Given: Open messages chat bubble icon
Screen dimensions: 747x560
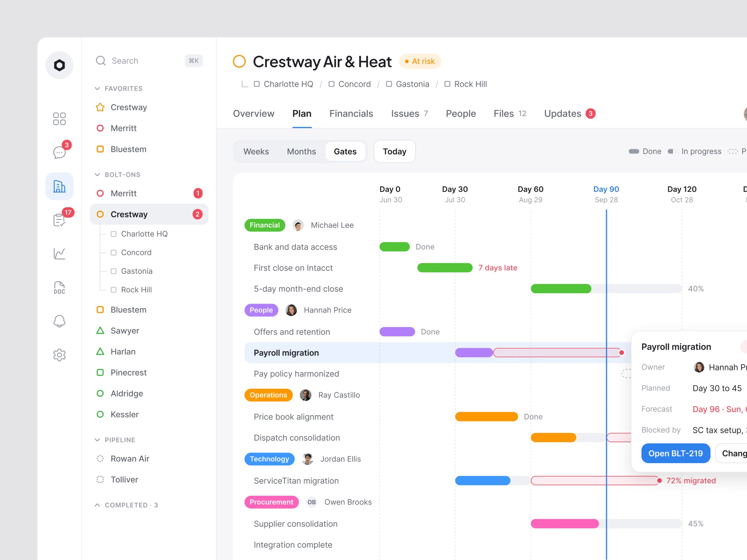Looking at the screenshot, I should tap(59, 152).
